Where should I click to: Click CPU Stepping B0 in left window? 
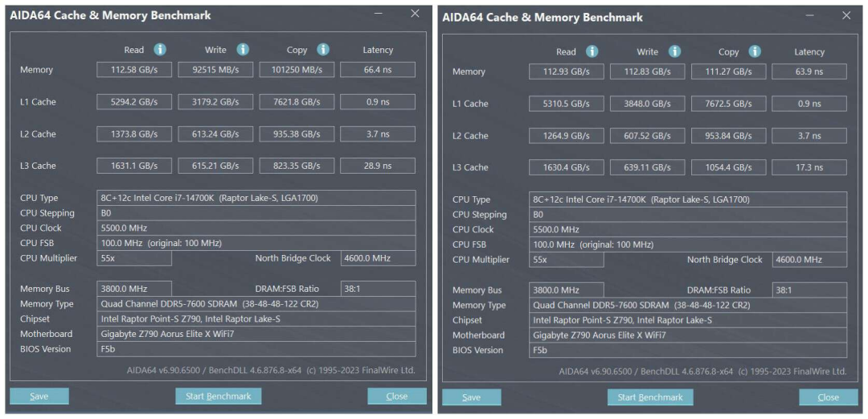tap(256, 213)
